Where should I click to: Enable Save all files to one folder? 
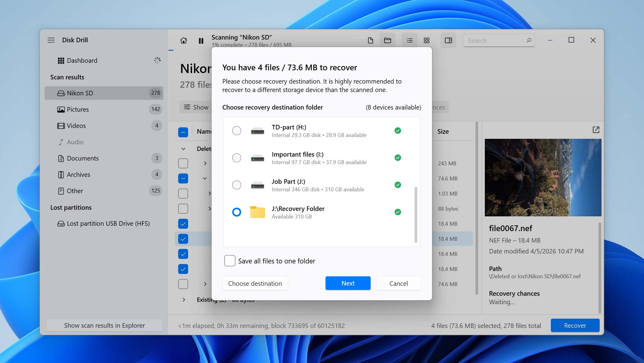point(230,261)
